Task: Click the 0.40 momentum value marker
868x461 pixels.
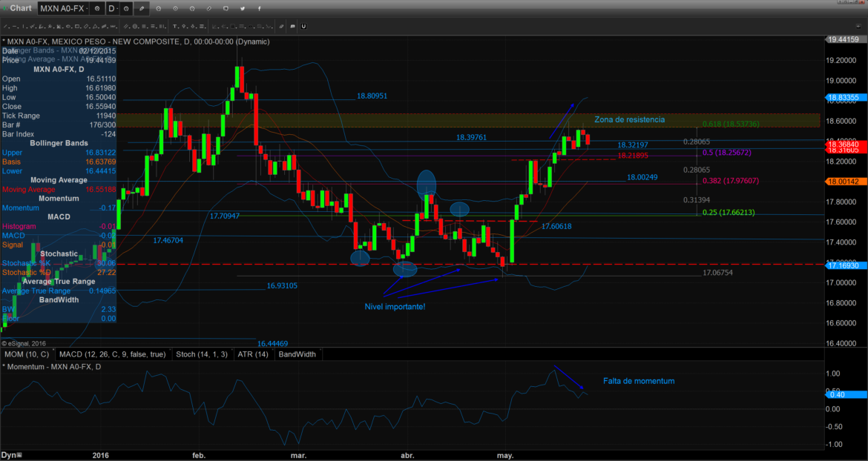Action: pyautogui.click(x=846, y=394)
